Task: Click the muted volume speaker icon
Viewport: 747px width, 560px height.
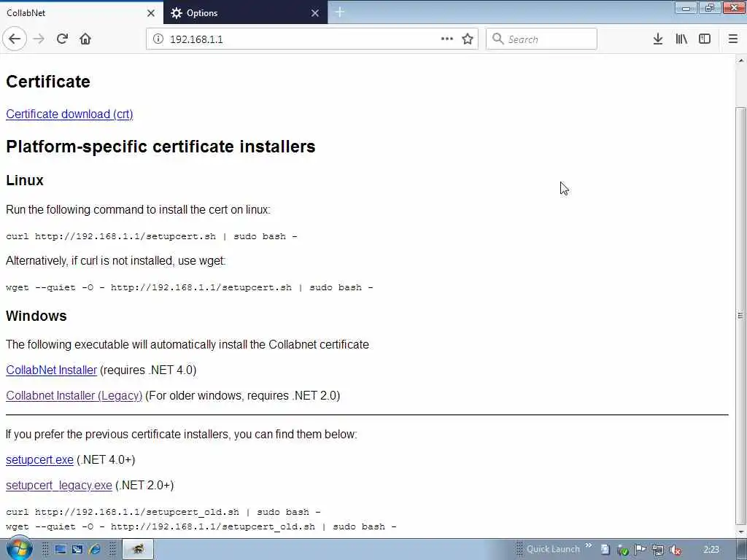Action: tap(675, 550)
